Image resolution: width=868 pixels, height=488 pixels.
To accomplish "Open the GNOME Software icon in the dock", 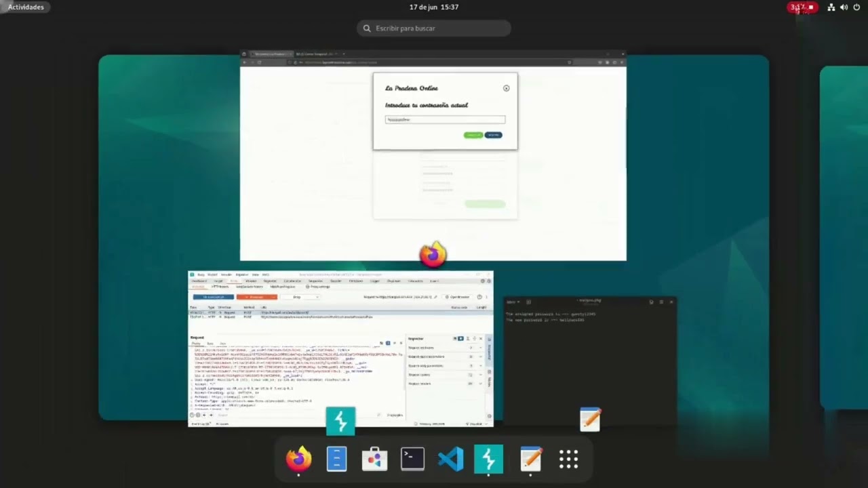I will pos(374,460).
